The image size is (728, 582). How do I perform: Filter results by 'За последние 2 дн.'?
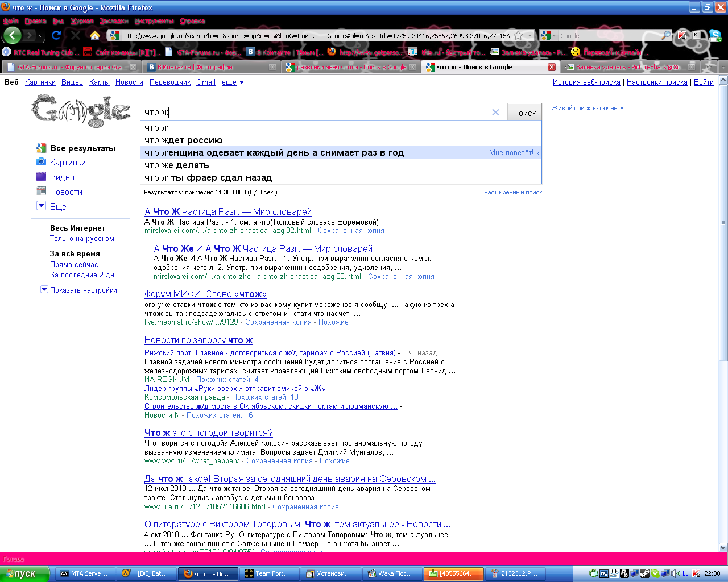tap(82, 275)
